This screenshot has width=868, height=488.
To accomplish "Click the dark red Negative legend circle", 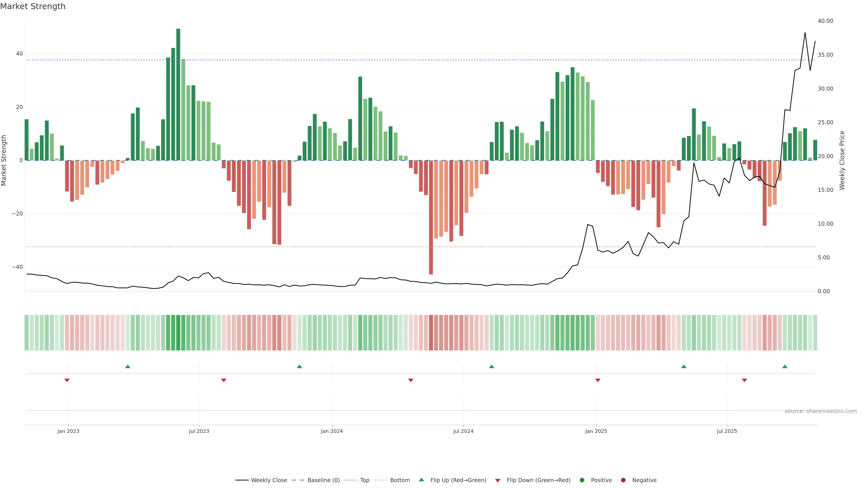I will (x=623, y=480).
